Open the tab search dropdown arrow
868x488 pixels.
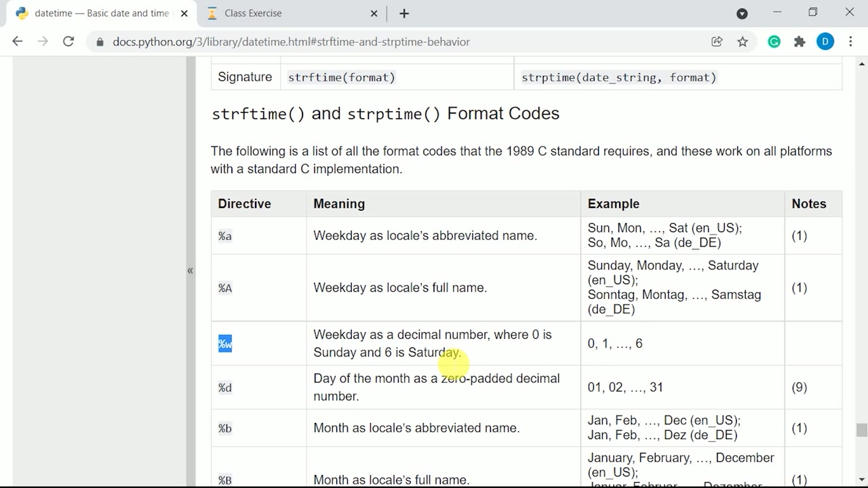click(742, 14)
